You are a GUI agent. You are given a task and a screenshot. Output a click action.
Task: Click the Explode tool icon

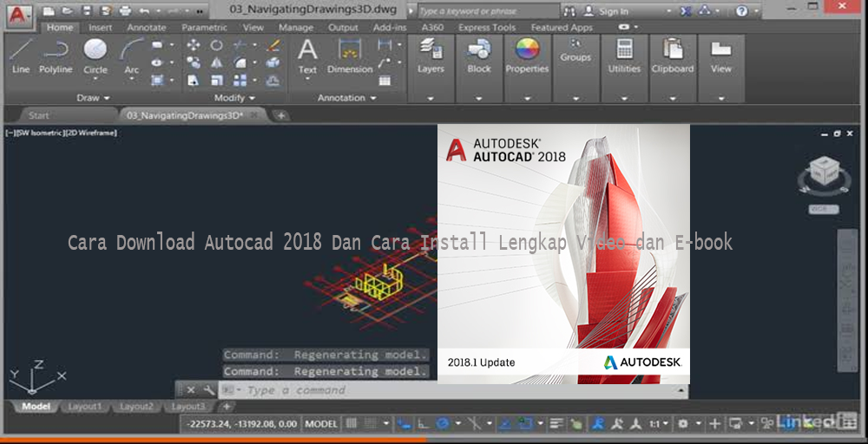pyautogui.click(x=273, y=62)
